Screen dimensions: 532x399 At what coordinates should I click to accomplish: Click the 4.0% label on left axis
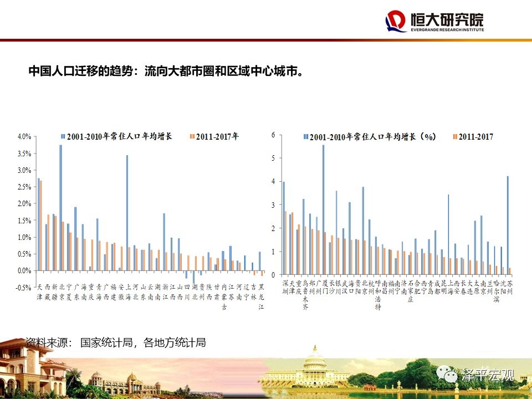point(24,137)
